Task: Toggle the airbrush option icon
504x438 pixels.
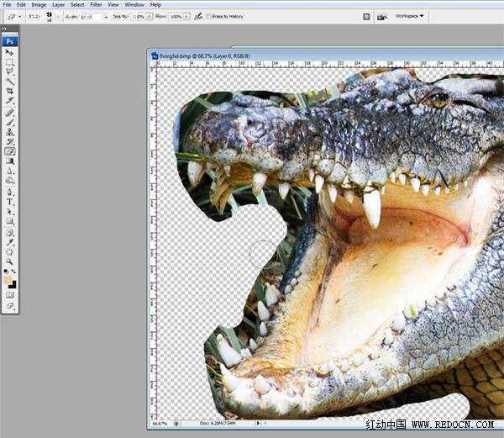Action: click(x=197, y=16)
